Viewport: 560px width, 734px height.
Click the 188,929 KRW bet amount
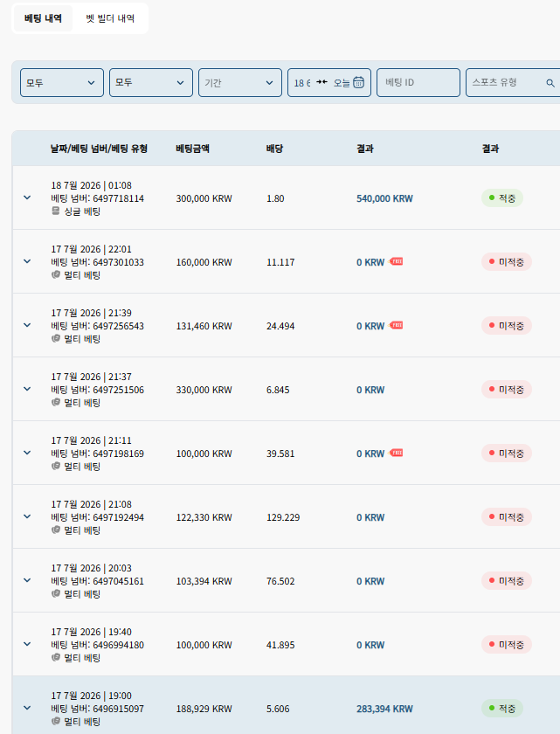point(204,709)
